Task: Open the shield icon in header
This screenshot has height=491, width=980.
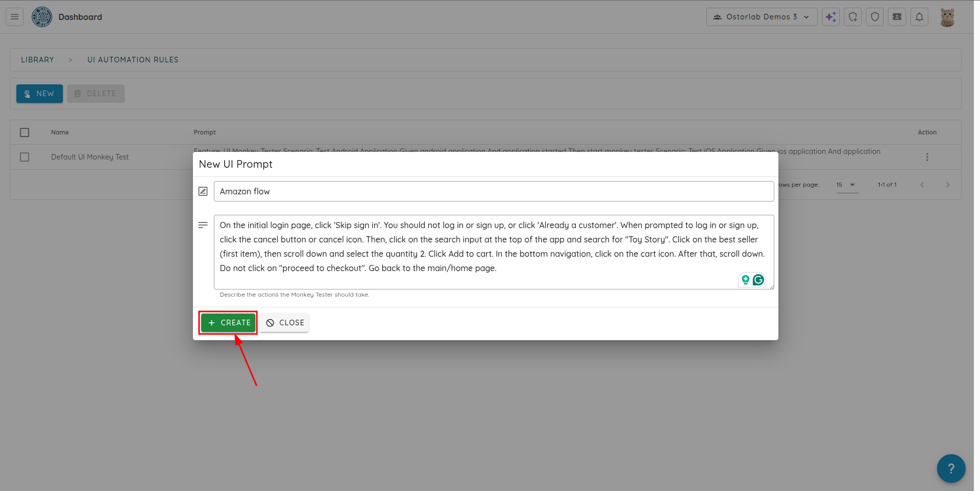Action: (x=875, y=17)
